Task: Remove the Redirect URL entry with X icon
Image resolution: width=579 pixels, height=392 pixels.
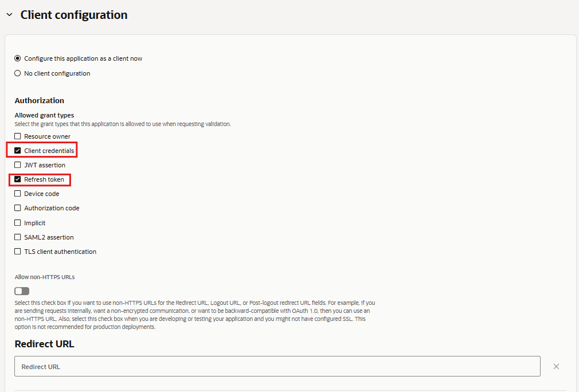Action: 556,367
